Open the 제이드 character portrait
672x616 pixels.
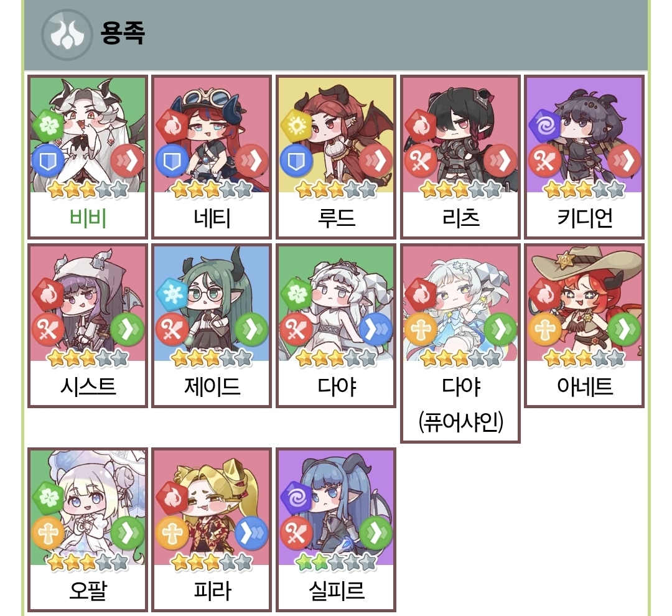(212, 304)
